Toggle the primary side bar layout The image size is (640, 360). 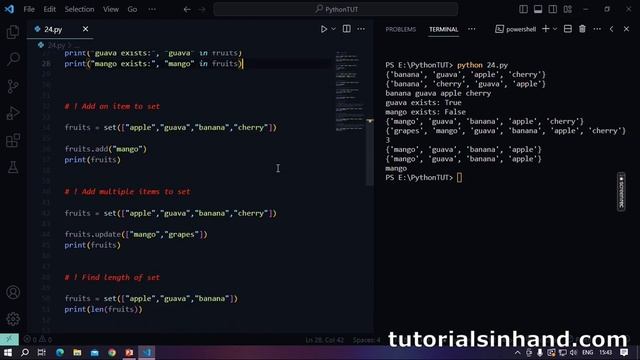(523, 9)
